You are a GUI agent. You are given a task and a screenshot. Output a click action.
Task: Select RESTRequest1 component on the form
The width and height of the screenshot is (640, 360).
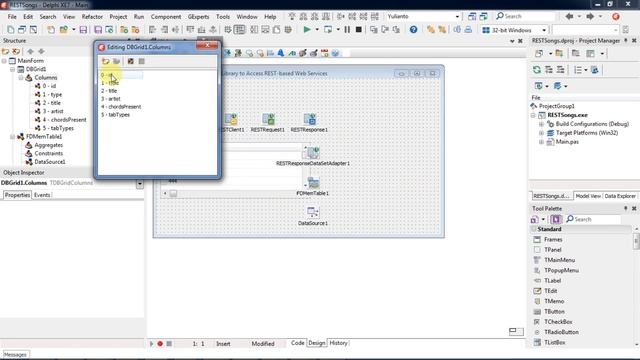(268, 119)
